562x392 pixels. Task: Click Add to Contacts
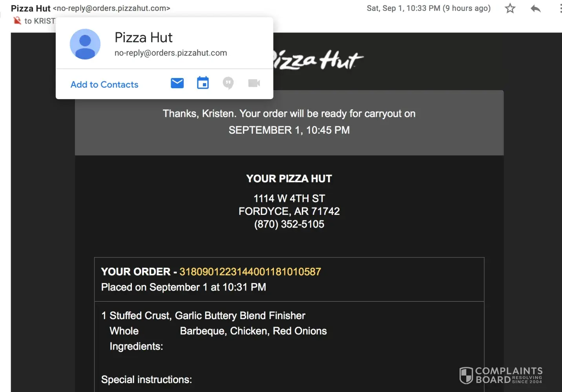(104, 85)
